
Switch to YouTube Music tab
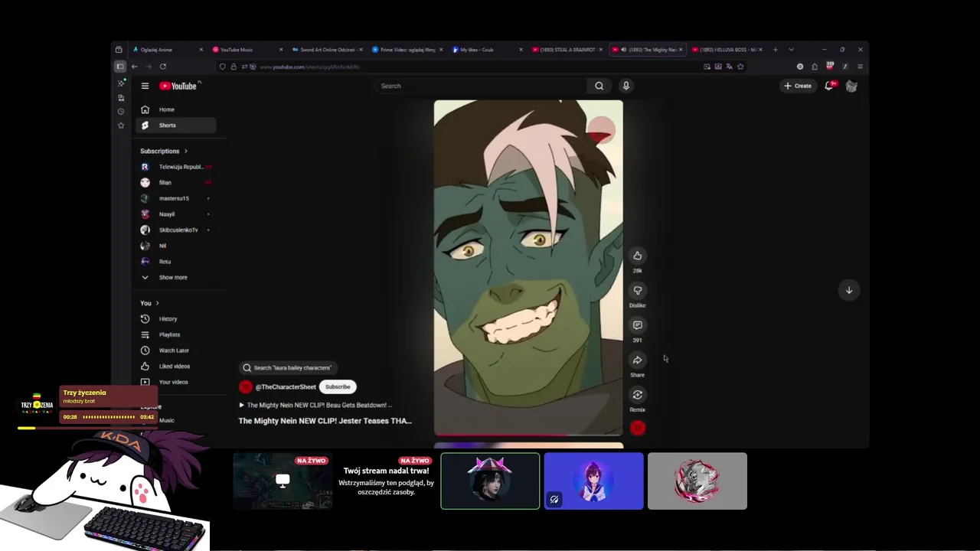pyautogui.click(x=247, y=50)
